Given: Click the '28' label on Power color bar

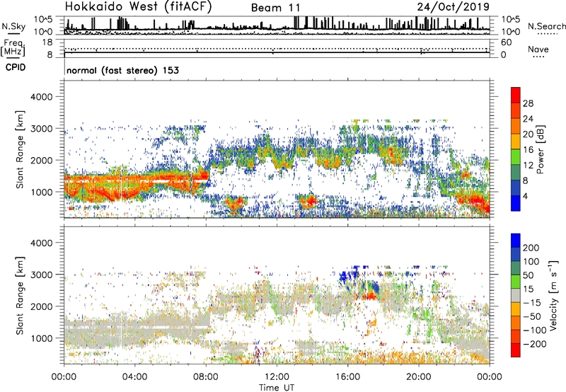Looking at the screenshot, I should pyautogui.click(x=528, y=103).
